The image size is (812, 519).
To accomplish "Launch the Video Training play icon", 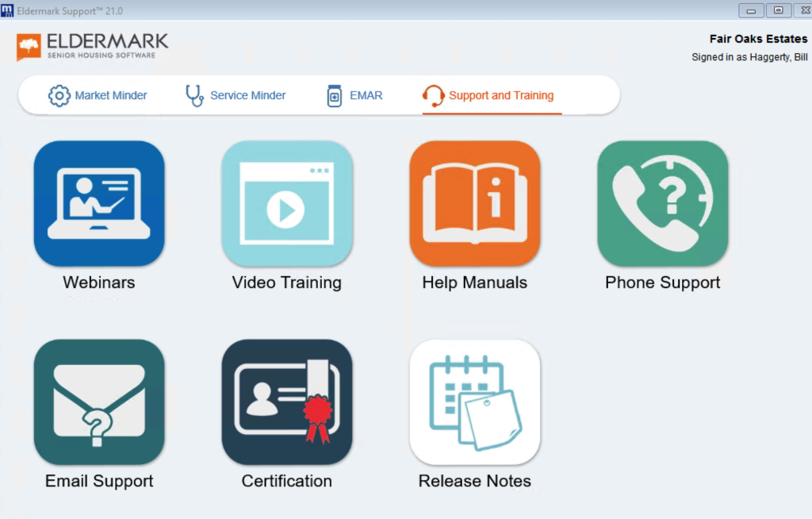I will pos(287,203).
